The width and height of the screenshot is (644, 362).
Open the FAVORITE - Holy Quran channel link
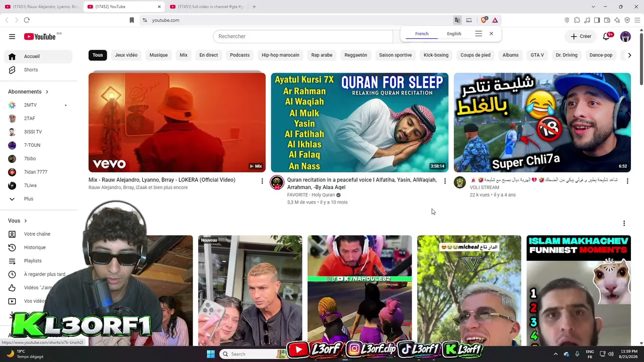tap(311, 195)
